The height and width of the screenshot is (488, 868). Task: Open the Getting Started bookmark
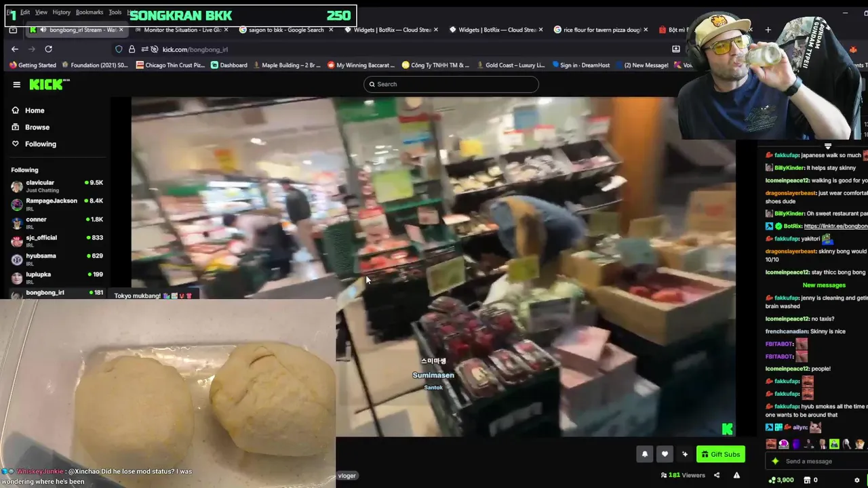click(33, 65)
